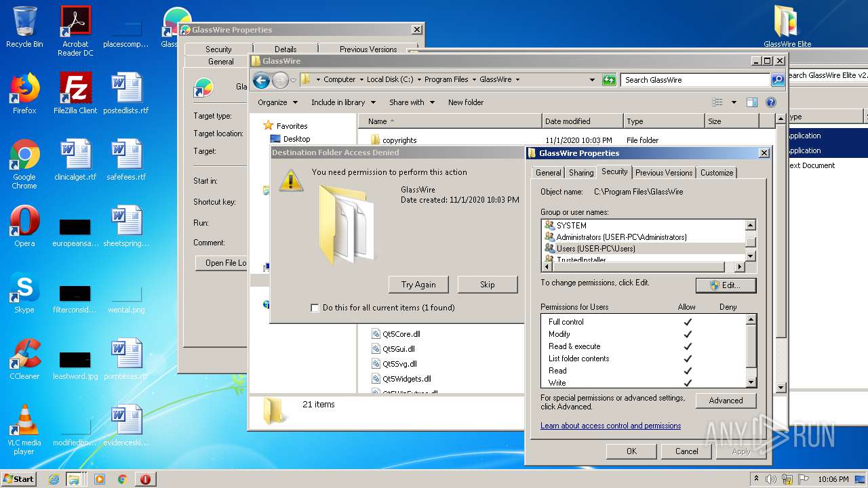Click OK in folder properties

(631, 451)
